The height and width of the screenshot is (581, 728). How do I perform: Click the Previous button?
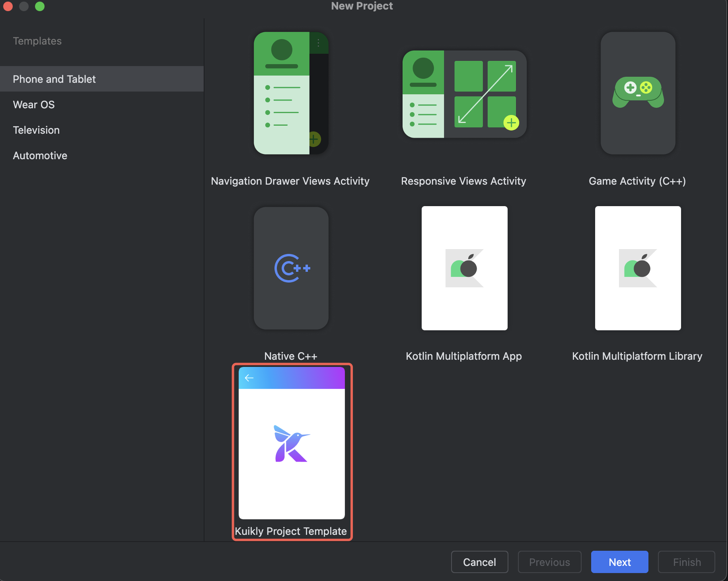pyautogui.click(x=550, y=562)
